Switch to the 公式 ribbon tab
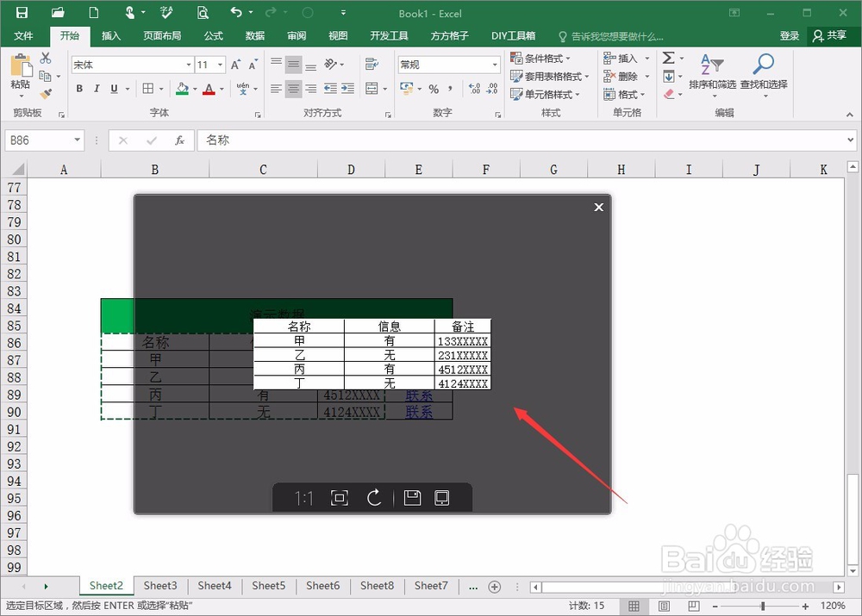The image size is (862, 616). (213, 35)
